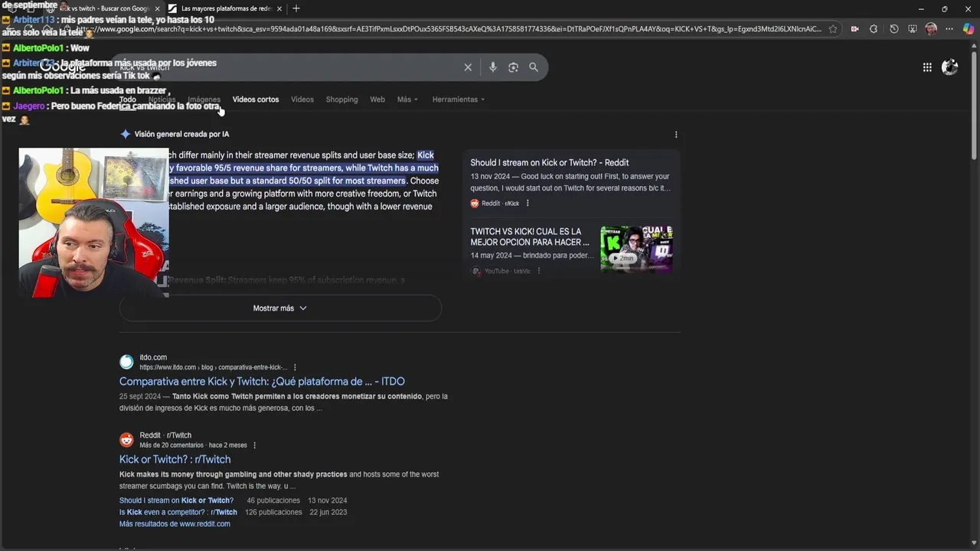This screenshot has height=551, width=980.
Task: Click the itdo.com site favicon
Action: tap(126, 362)
